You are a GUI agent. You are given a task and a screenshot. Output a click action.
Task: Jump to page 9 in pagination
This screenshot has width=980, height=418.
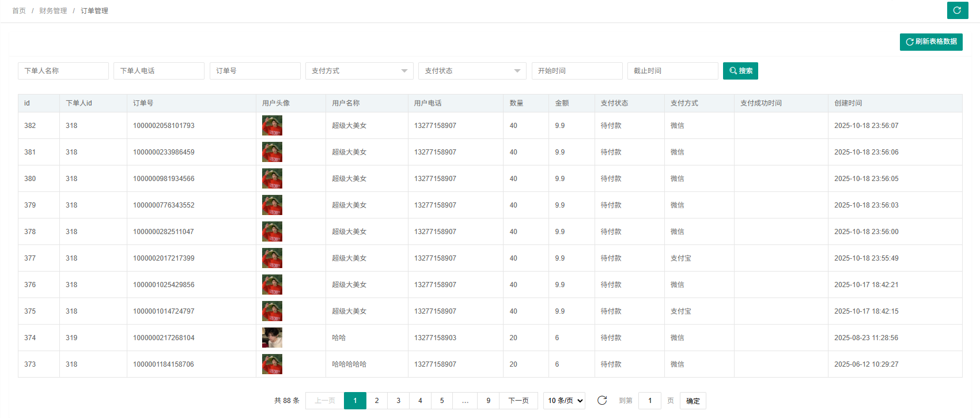[489, 401]
